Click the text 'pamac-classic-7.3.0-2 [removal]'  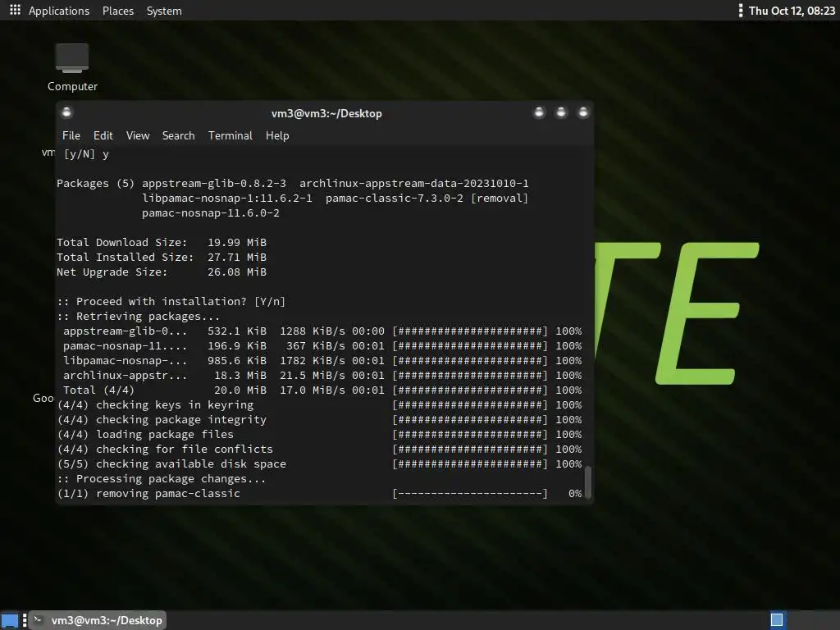[x=427, y=199]
